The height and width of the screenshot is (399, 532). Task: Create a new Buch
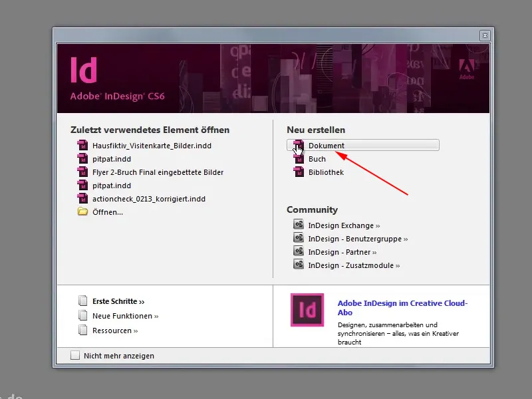pos(317,159)
